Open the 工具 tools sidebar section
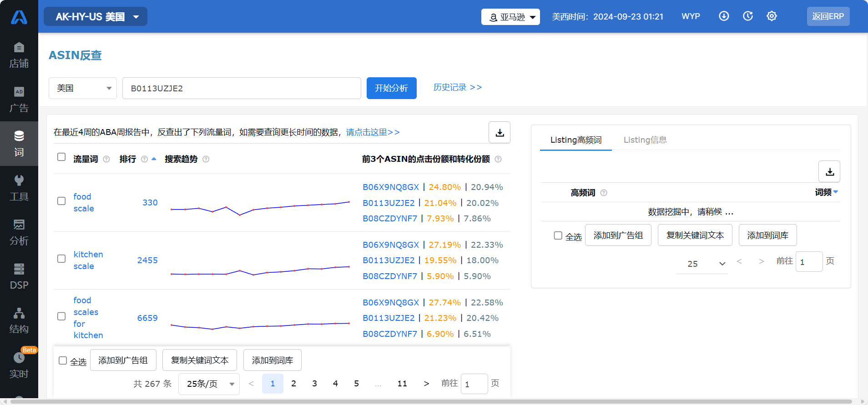Screen dimensions: 868x405 [x=19, y=188]
